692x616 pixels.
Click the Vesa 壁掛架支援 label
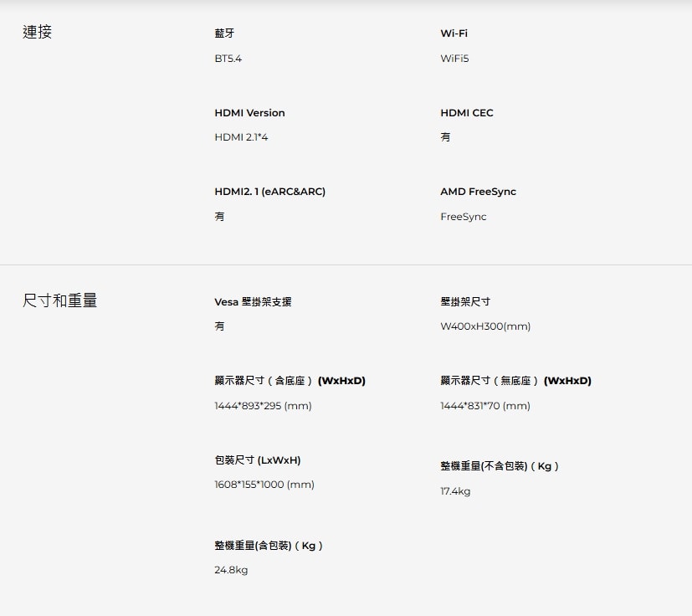pyautogui.click(x=253, y=301)
